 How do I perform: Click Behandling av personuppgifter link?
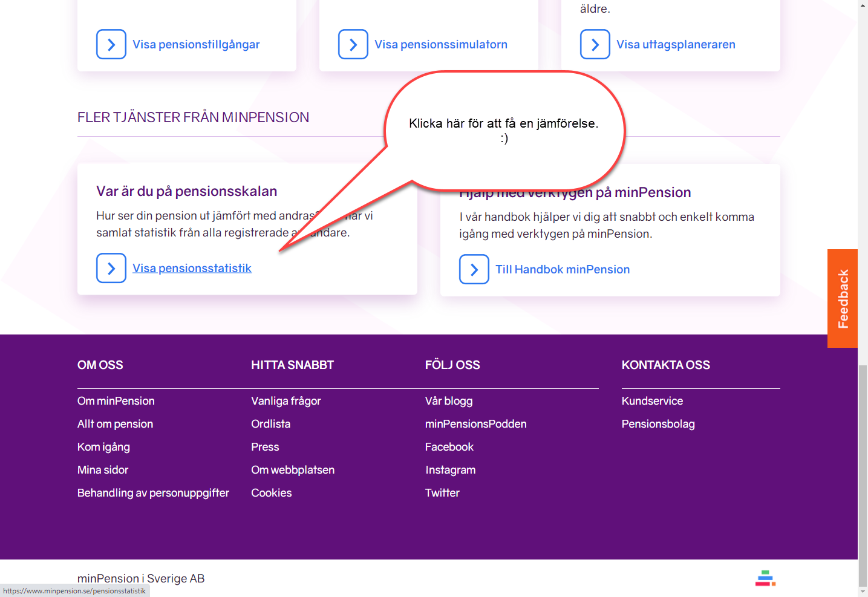tap(153, 493)
